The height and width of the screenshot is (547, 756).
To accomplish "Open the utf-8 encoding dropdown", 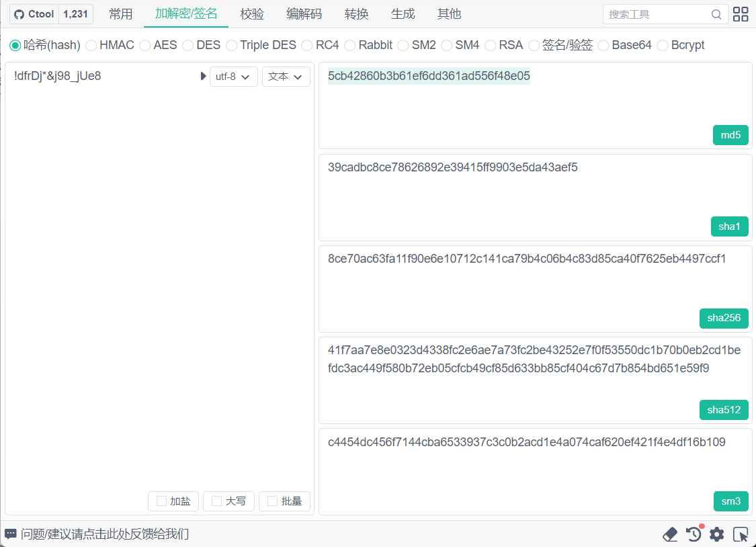I will 233,77.
